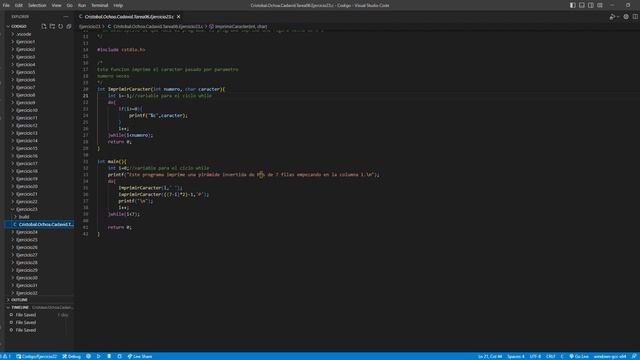
Task: Open the Edit menu
Action: point(19,5)
